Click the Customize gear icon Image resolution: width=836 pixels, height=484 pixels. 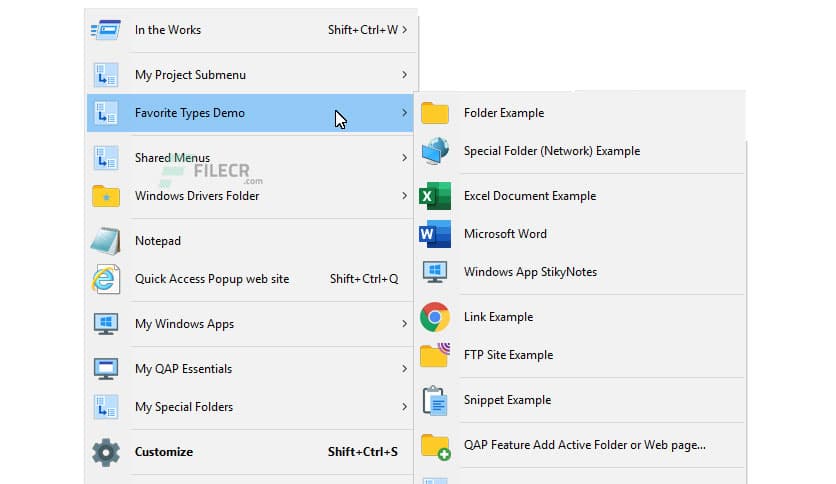click(x=106, y=452)
